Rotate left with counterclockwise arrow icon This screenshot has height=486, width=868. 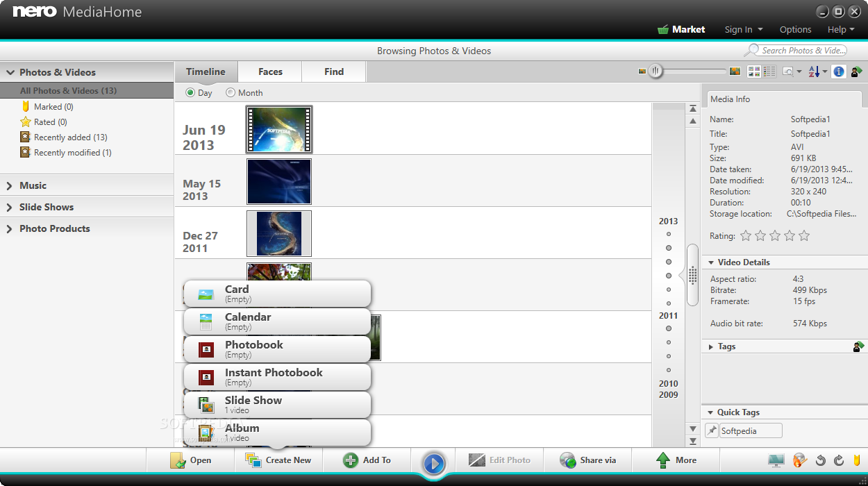tap(821, 460)
